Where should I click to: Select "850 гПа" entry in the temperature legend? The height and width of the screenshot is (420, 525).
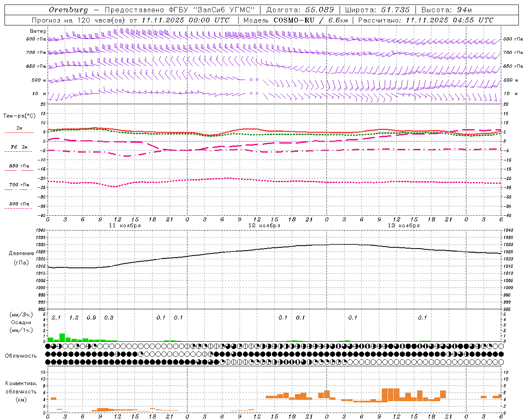[x=19, y=166]
